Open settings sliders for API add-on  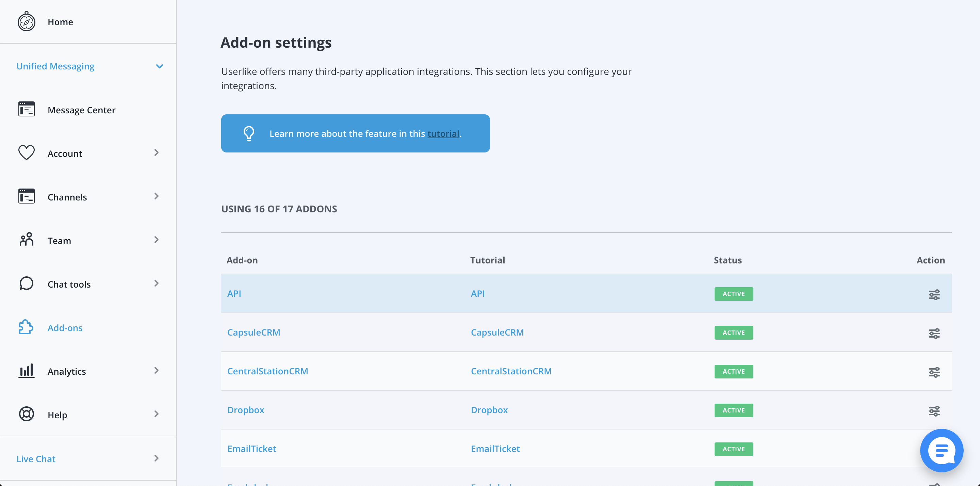click(934, 294)
